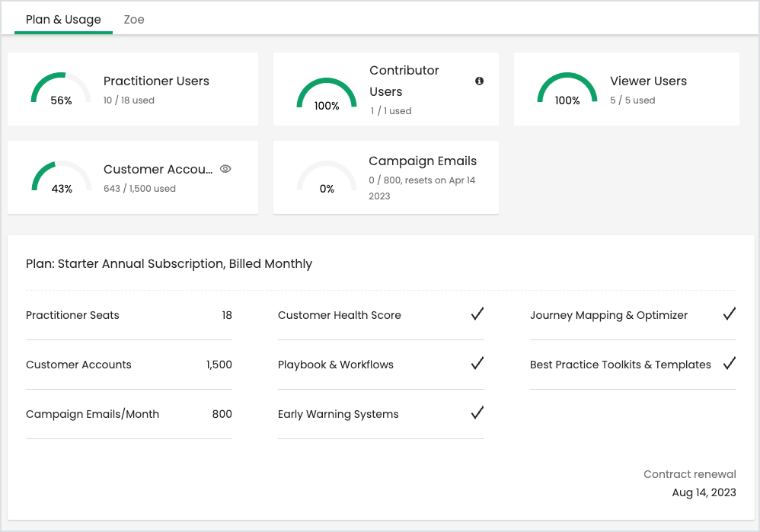Toggle the Customer Accounts eye icon
Screen dimensions: 760x532
(x=225, y=169)
